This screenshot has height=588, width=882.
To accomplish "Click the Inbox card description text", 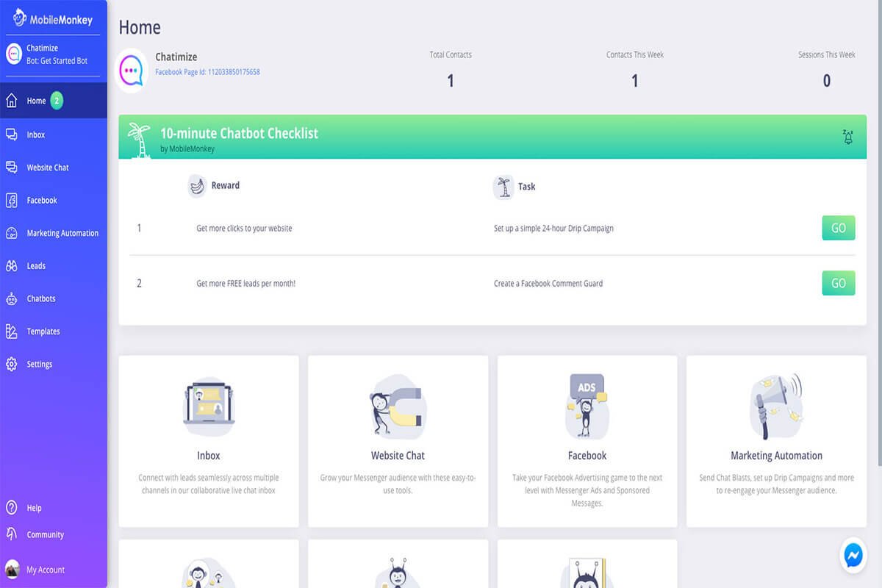I will pyautogui.click(x=209, y=484).
